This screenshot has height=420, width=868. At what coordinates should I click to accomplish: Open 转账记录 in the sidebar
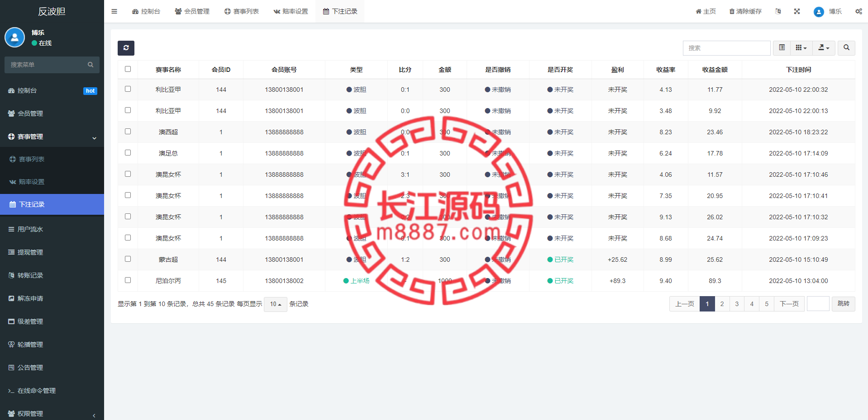(x=52, y=275)
